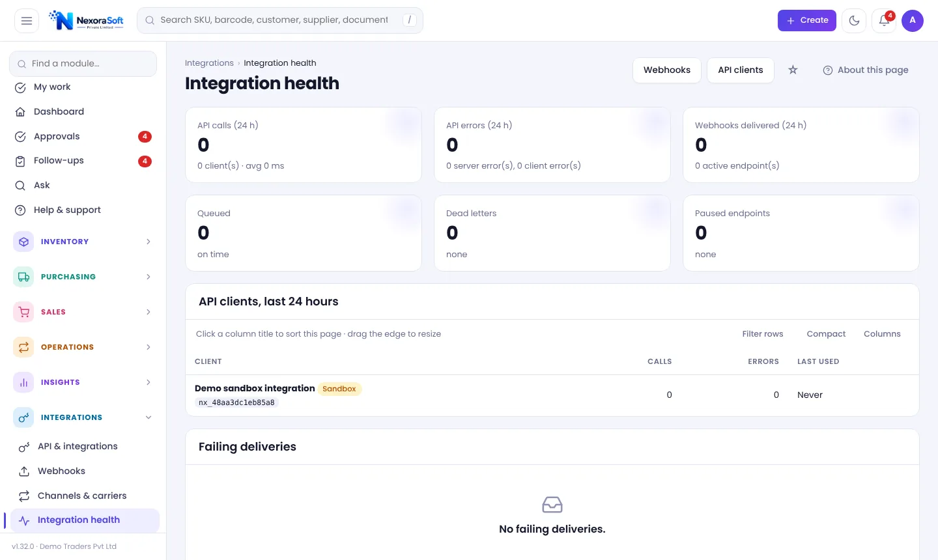Click the API clients header button

pos(741,70)
